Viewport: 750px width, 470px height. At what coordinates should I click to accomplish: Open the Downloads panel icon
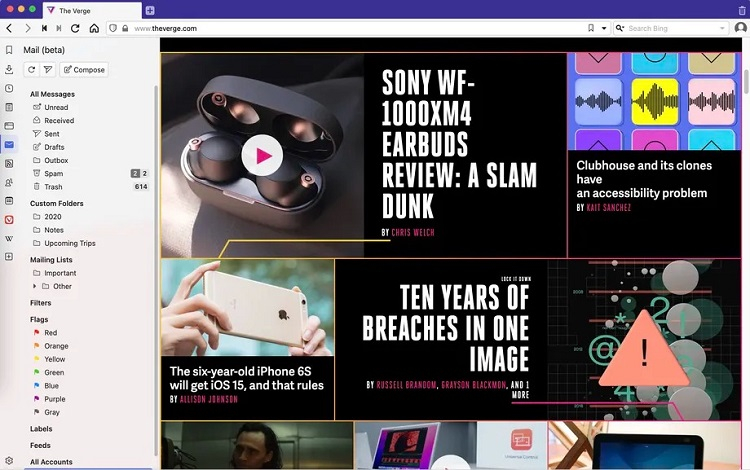tap(9, 69)
